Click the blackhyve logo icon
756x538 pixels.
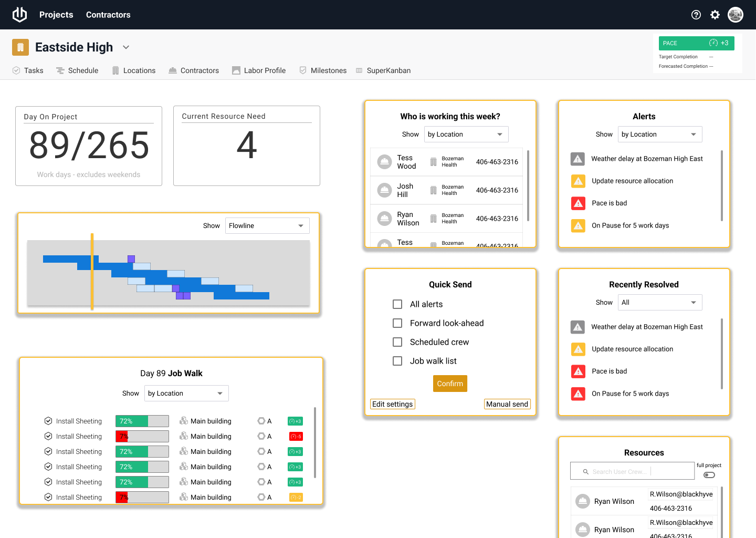click(19, 15)
